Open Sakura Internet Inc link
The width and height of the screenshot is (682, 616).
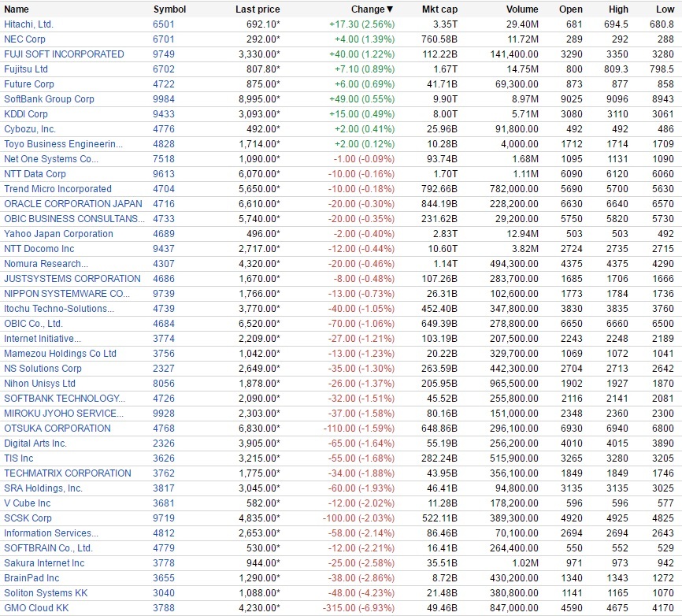click(44, 563)
